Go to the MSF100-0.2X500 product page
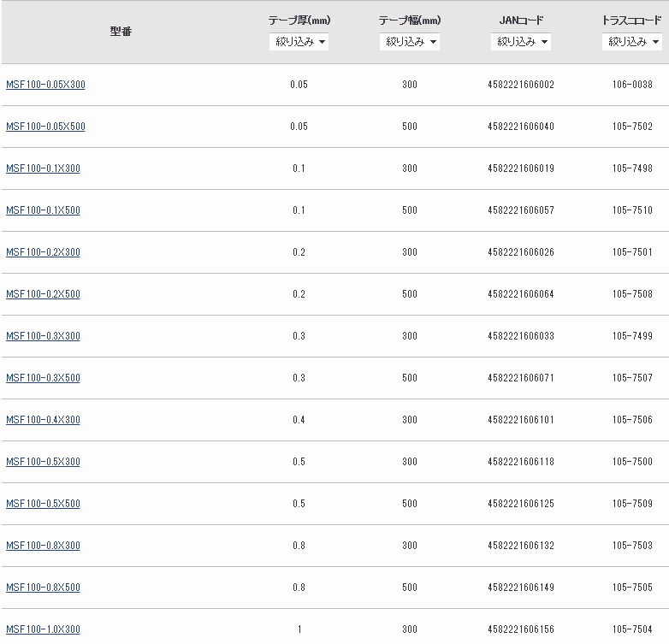This screenshot has height=644, width=669. tap(43, 294)
